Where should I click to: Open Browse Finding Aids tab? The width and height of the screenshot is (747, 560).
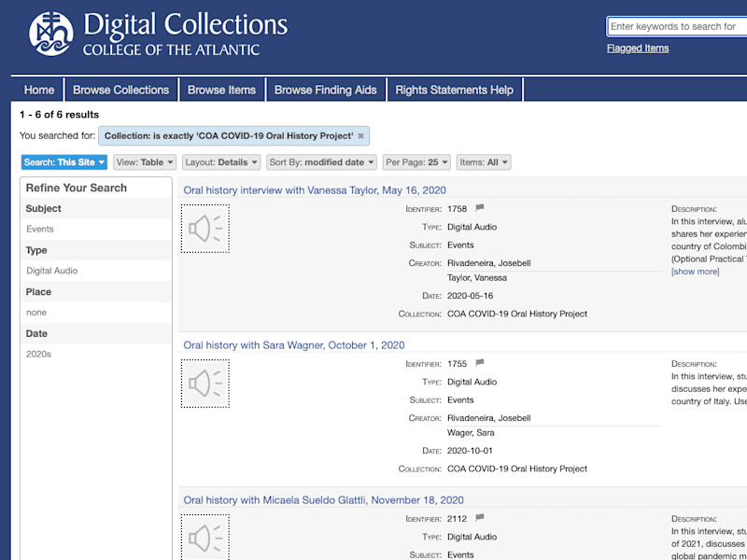(325, 90)
